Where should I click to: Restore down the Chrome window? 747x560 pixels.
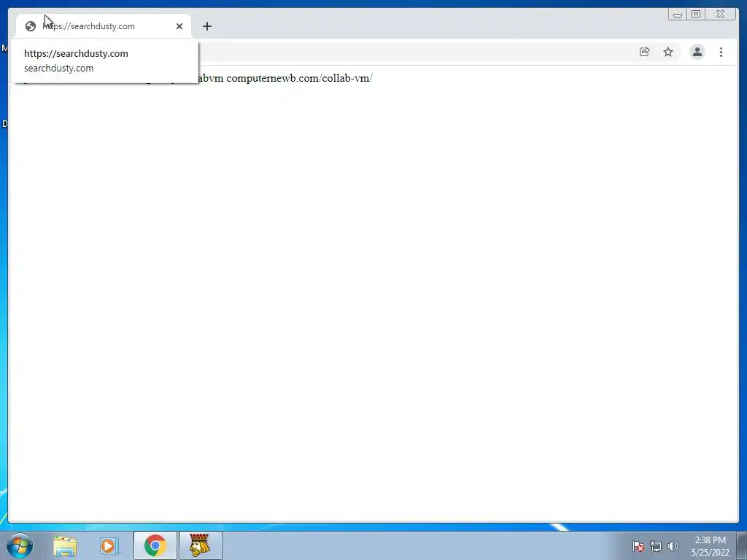(x=695, y=15)
